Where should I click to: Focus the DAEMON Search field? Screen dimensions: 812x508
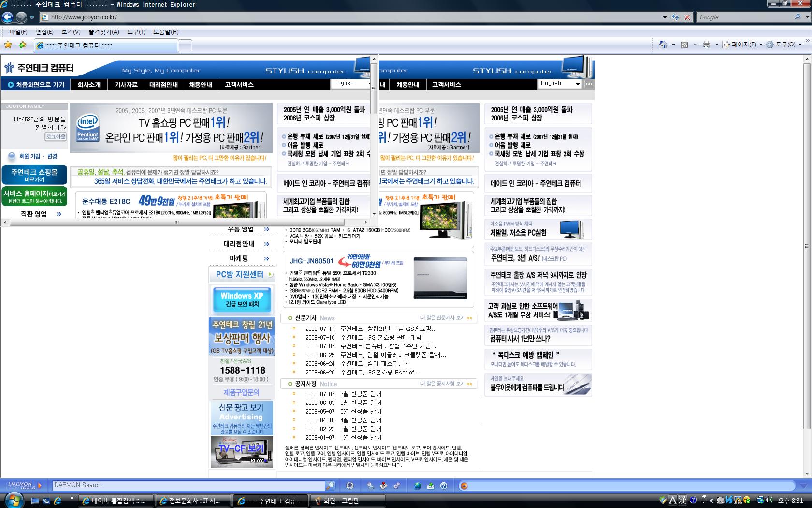[x=188, y=485]
